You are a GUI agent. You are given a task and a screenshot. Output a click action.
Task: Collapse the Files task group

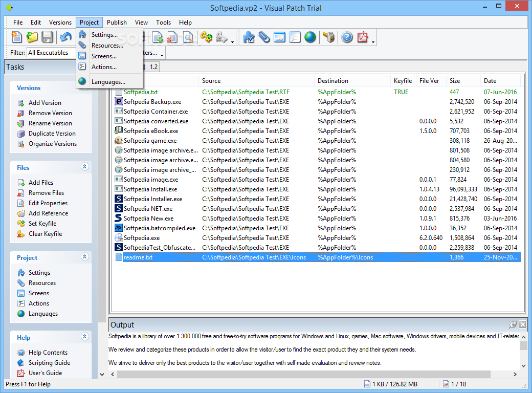85,167
